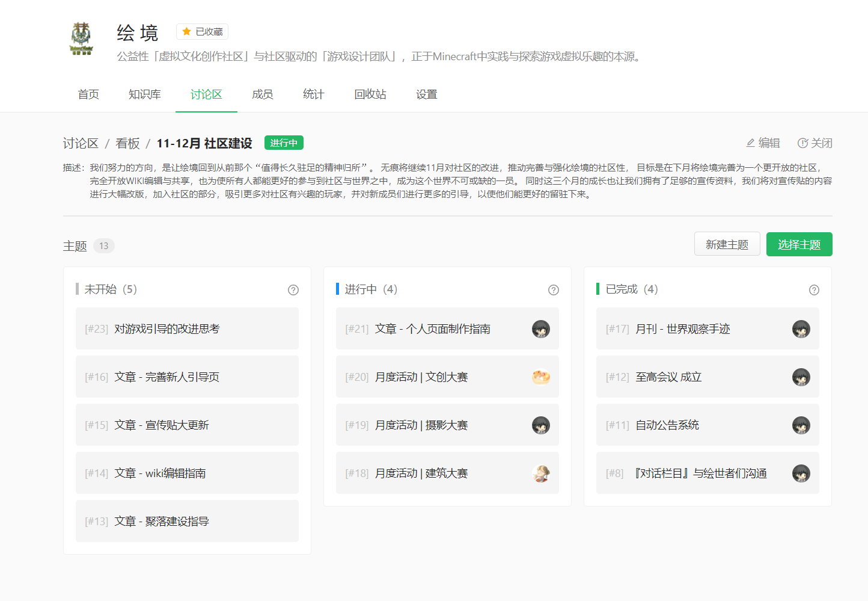868x601 pixels.
Task: Click the 看板 breadcrumb link
Action: click(x=127, y=143)
